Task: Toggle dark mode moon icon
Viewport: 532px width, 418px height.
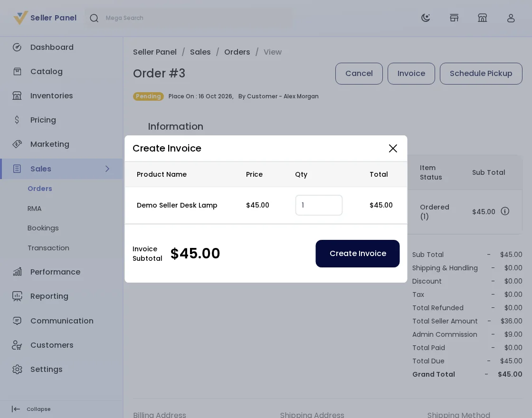Action: [426, 18]
